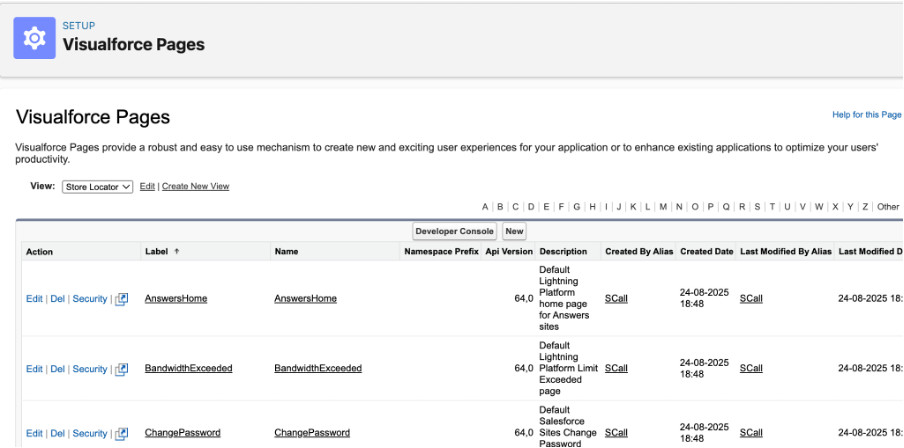Sort by Name column header
The height and width of the screenshot is (448, 904).
[286, 251]
